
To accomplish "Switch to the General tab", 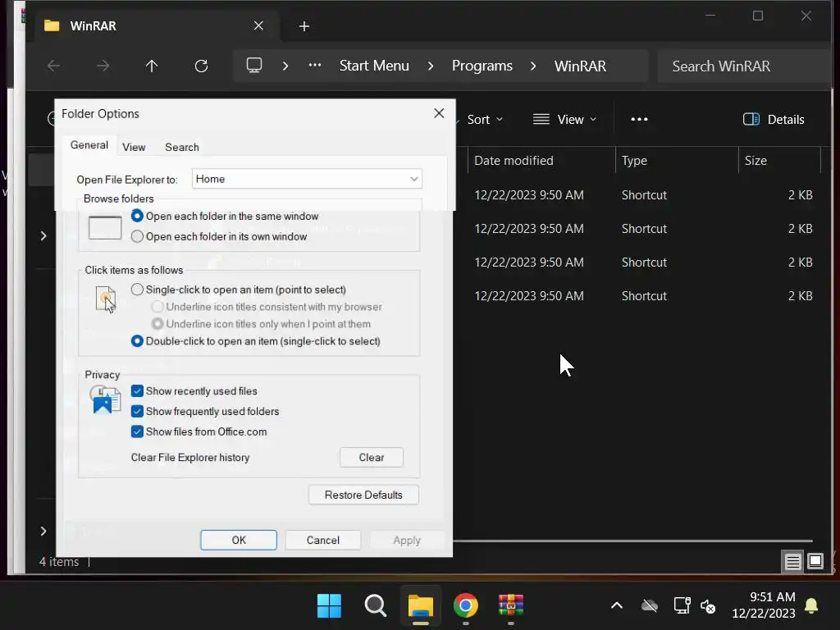I will (89, 145).
